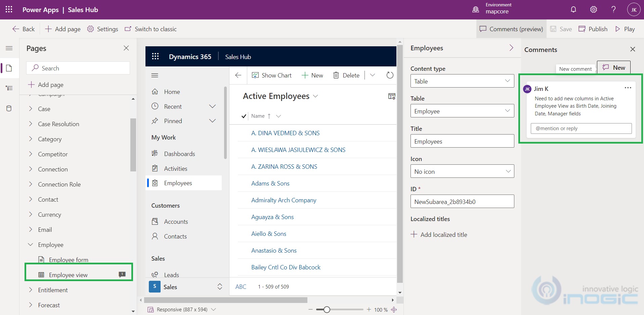
Task: Open the comment badge on Employee view
Action: pos(122,274)
